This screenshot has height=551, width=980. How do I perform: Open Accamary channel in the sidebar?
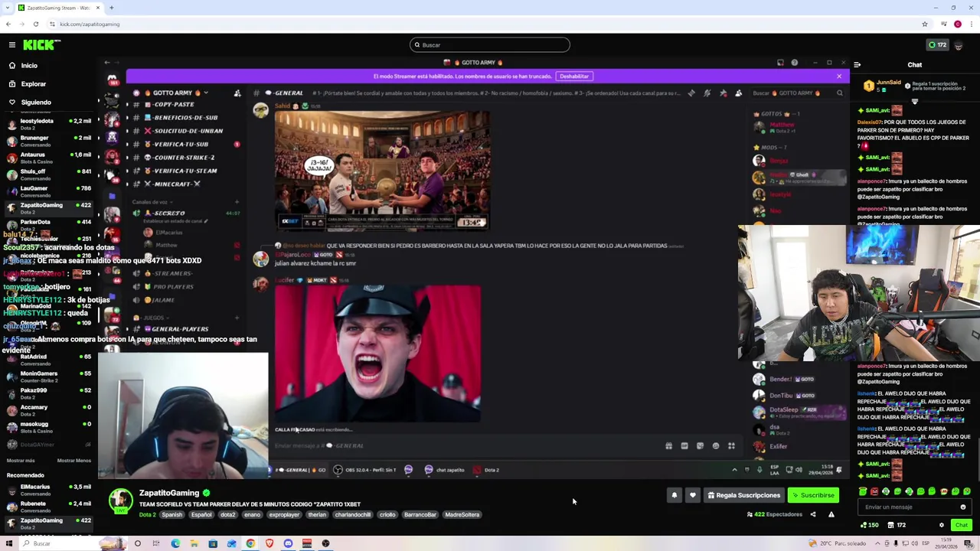coord(47,410)
